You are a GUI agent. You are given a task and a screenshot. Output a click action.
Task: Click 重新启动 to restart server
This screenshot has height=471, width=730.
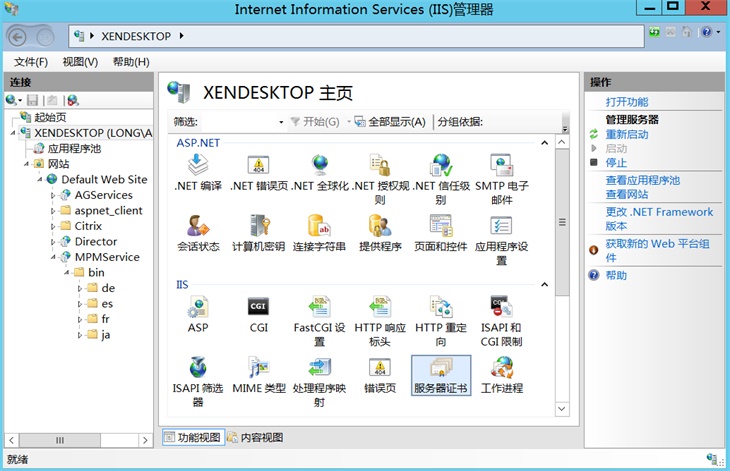(x=627, y=135)
